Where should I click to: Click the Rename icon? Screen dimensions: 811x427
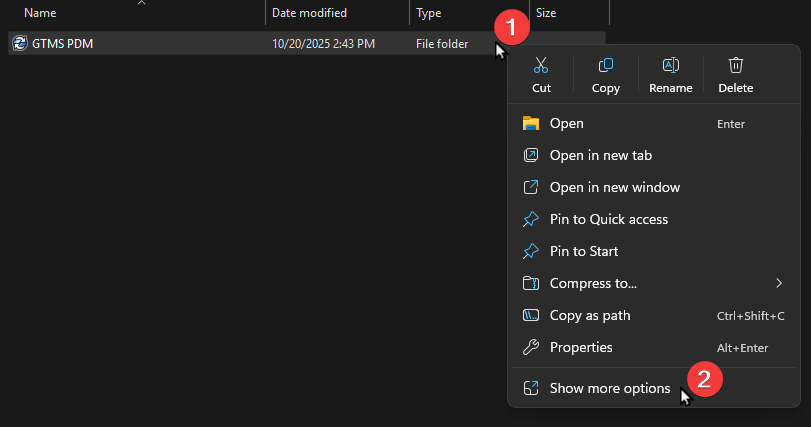[670, 66]
